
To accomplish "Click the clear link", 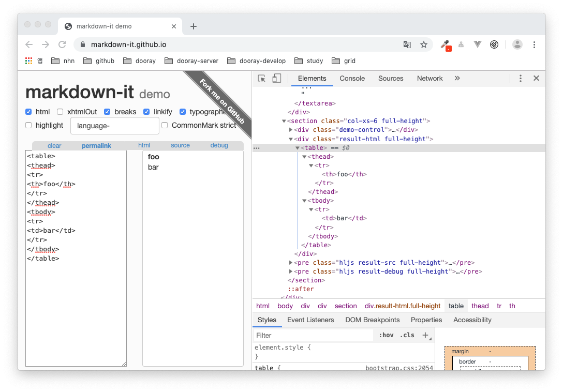I will coord(54,146).
